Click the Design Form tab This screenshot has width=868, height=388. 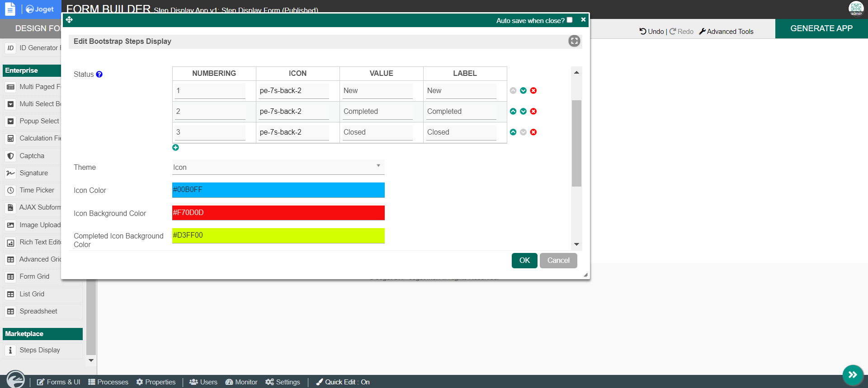[x=31, y=28]
